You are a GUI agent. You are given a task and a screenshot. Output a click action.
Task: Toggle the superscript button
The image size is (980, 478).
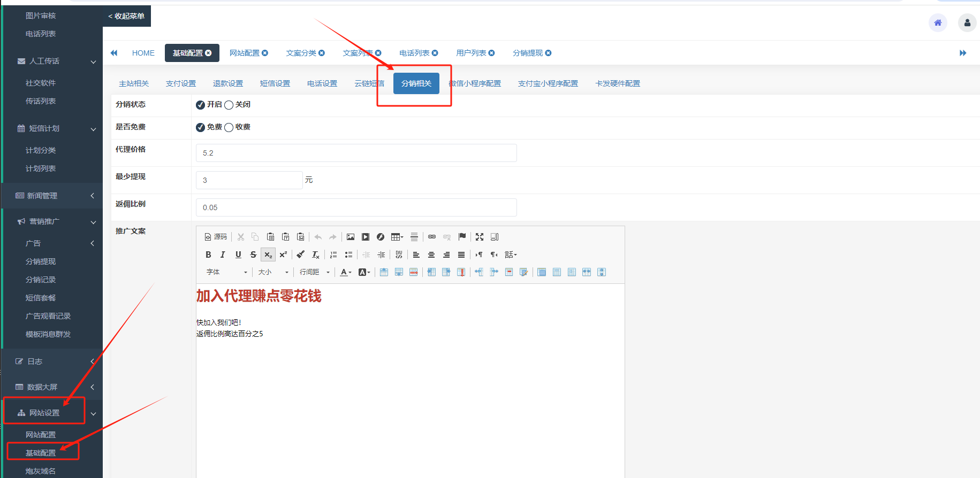tap(283, 255)
